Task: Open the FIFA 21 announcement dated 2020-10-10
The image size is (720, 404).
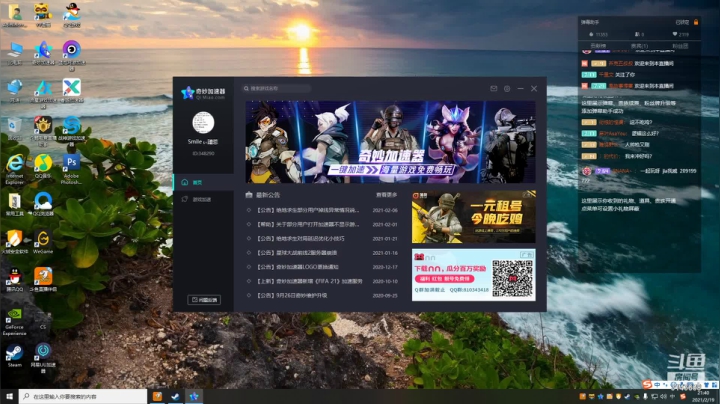Action: click(321, 281)
